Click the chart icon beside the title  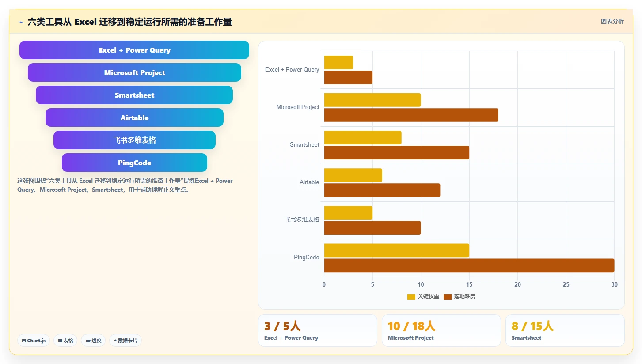(21, 22)
